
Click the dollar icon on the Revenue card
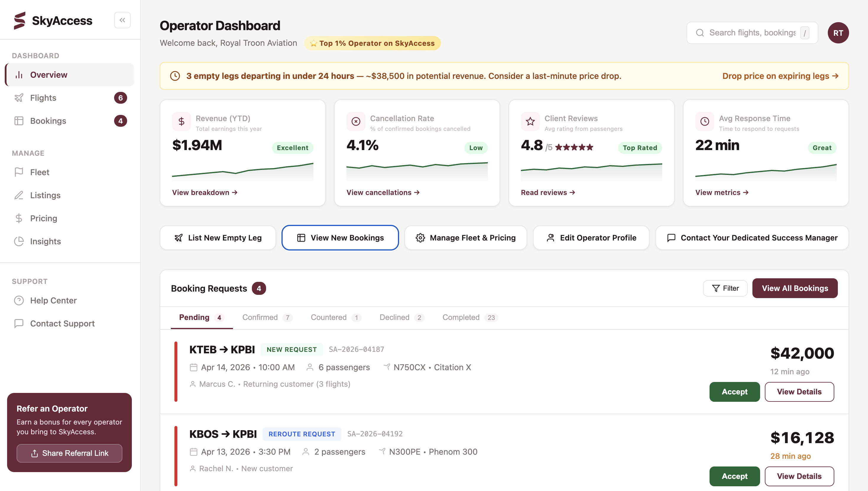181,121
